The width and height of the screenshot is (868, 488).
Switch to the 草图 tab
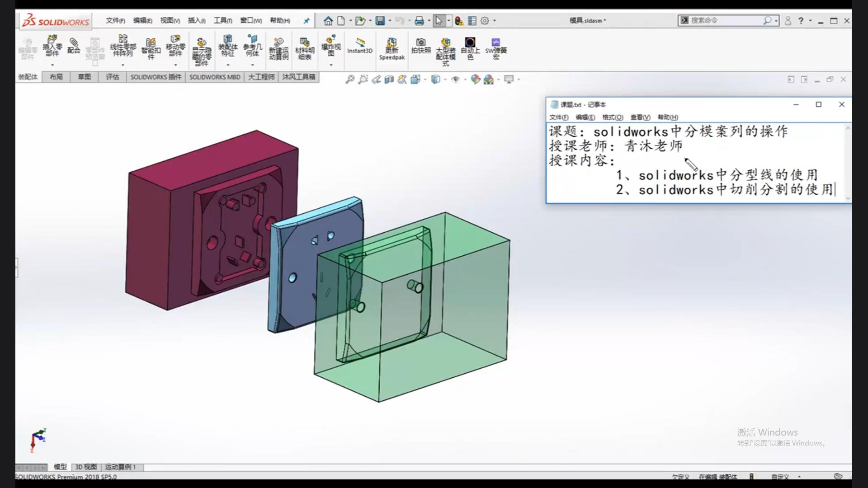pyautogui.click(x=84, y=77)
